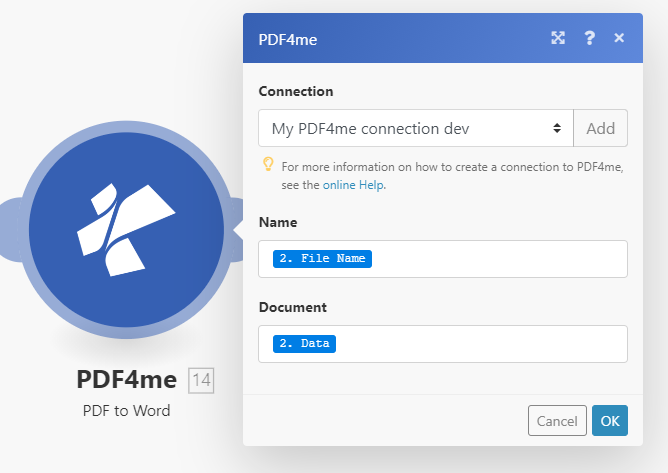The width and height of the screenshot is (668, 473).
Task: Click the PDF4me module circle icon
Action: (127, 230)
